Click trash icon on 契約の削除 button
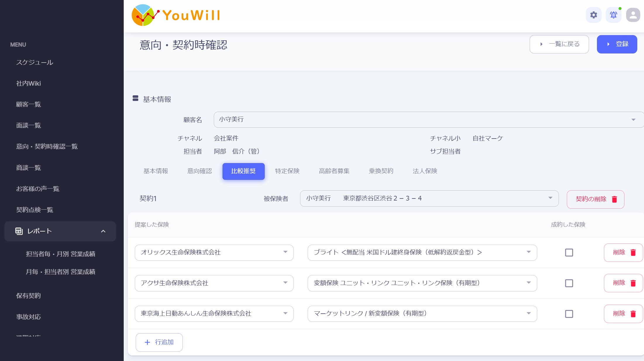Viewport: 644px width, 361px height. click(x=614, y=199)
